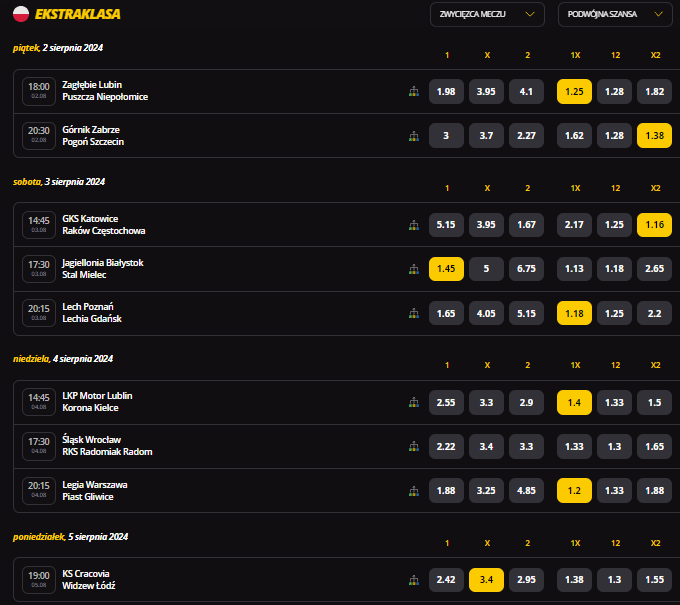
Task: Select 3.3 draw odds for Motor Lublin
Action: pos(486,402)
